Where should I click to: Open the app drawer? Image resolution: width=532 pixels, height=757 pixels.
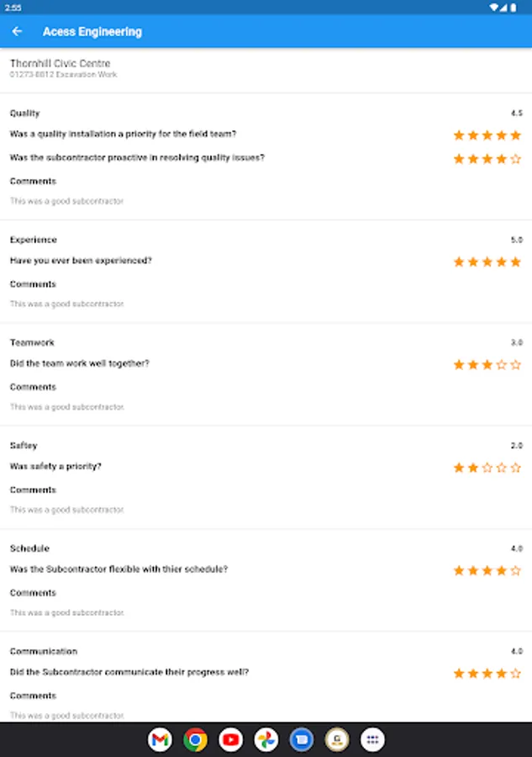372,740
